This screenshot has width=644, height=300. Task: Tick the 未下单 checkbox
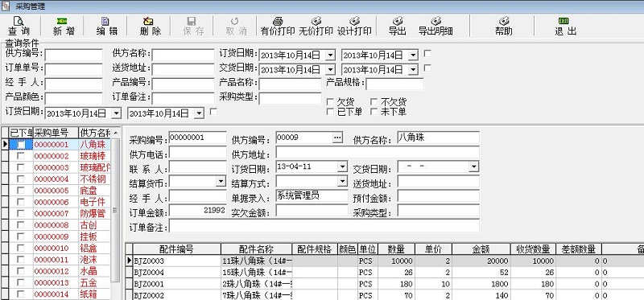pyautogui.click(x=374, y=111)
